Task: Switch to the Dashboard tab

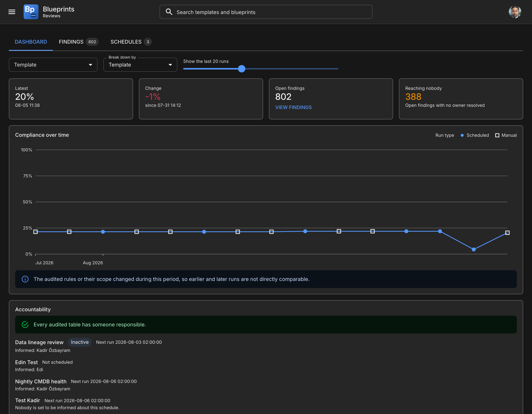Action: click(x=31, y=42)
